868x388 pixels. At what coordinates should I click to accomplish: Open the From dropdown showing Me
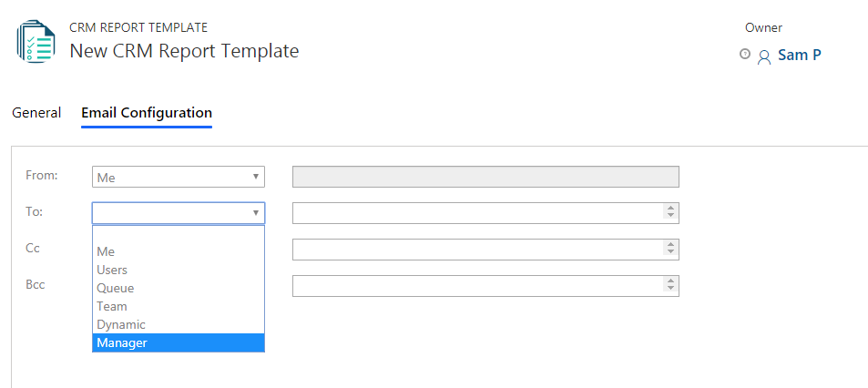tap(179, 177)
